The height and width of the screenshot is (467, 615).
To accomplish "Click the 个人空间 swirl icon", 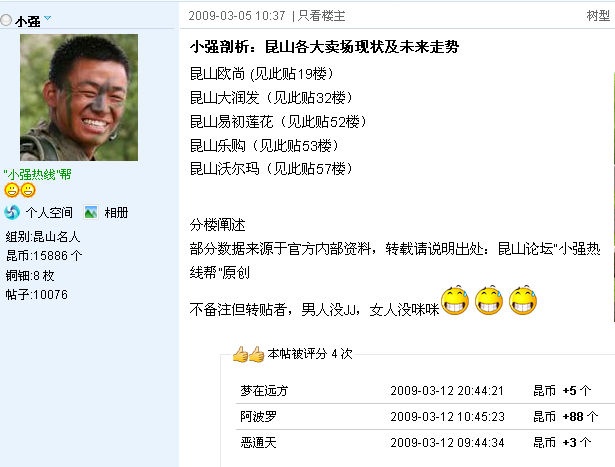I will click(x=12, y=213).
